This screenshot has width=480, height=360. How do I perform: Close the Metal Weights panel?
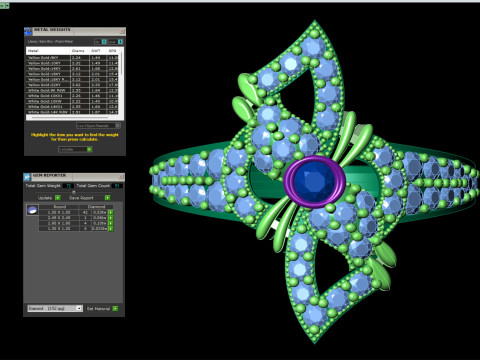(122, 31)
